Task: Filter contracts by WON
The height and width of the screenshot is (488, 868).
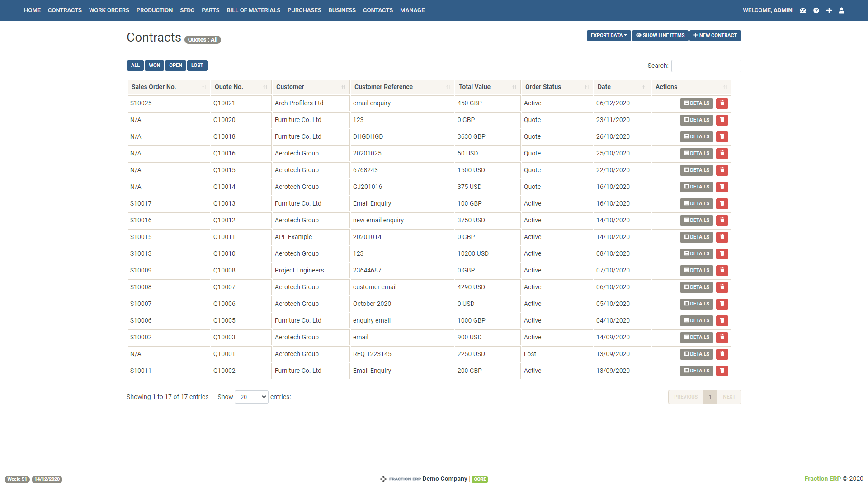Action: (154, 65)
